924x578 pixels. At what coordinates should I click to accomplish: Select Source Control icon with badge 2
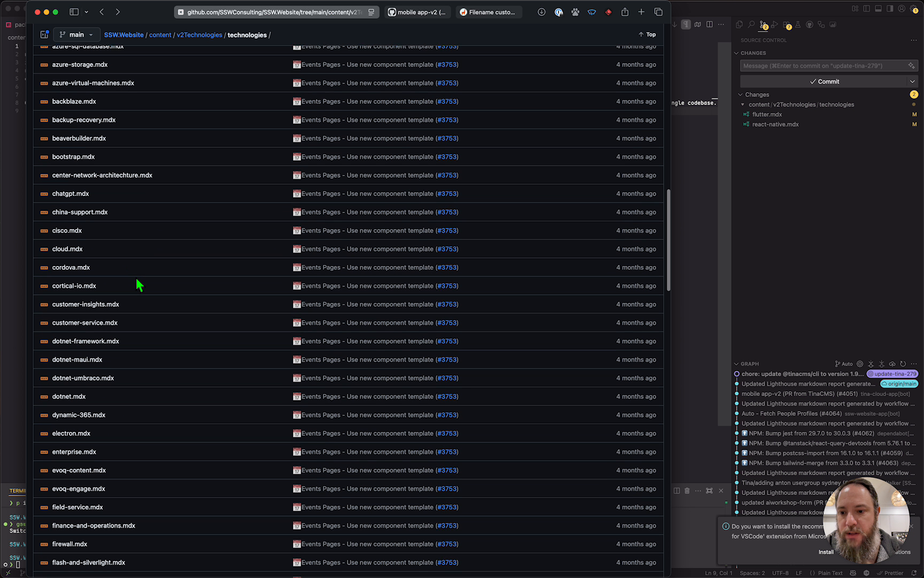[764, 25]
